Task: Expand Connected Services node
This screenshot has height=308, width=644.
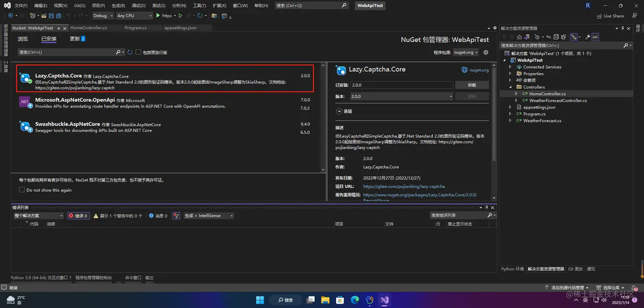Action: 510,67
